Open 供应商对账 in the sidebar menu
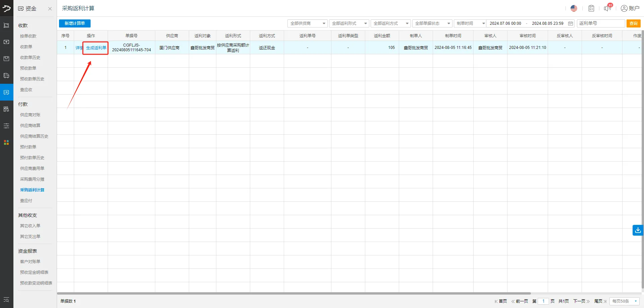This screenshot has width=644, height=308. 30,115
